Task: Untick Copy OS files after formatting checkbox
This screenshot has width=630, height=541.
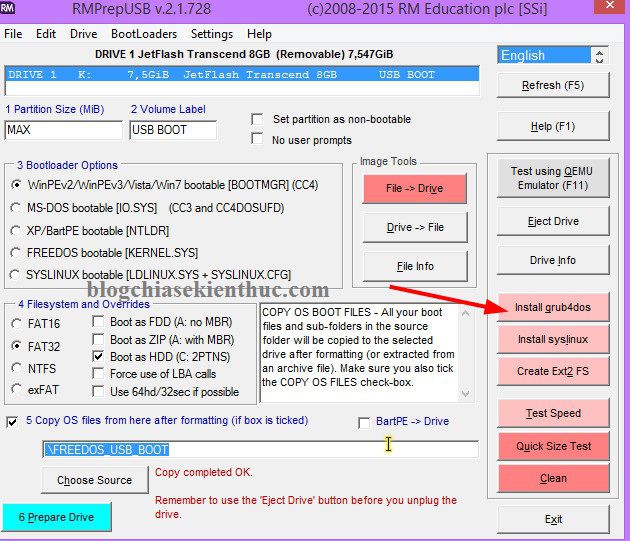Action: [12, 422]
